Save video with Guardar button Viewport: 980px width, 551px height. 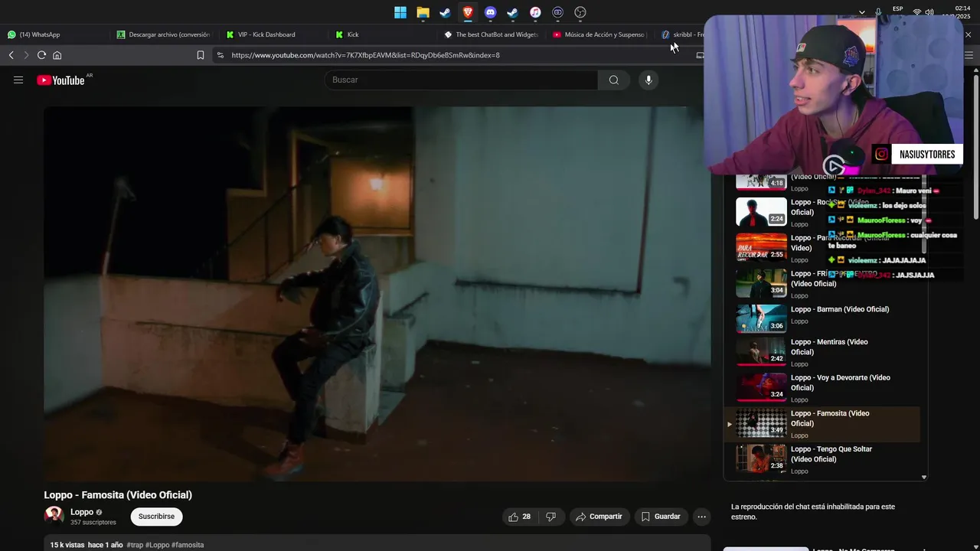coord(661,517)
